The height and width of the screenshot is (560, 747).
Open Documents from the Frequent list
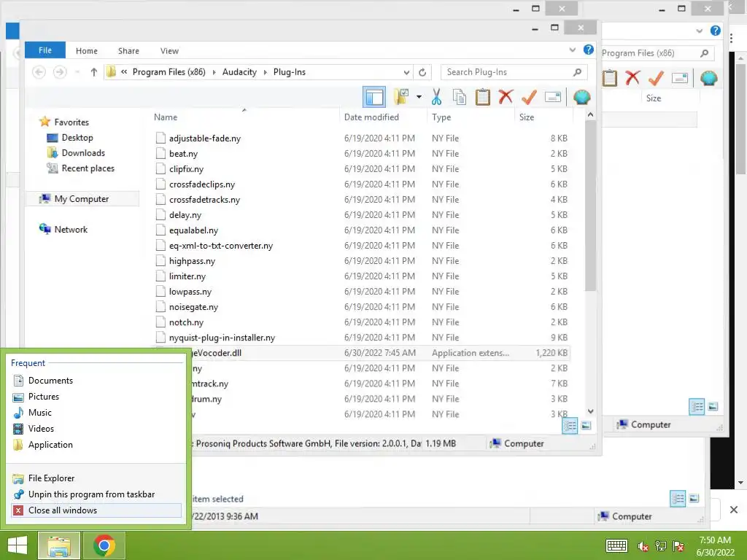coord(96,381)
